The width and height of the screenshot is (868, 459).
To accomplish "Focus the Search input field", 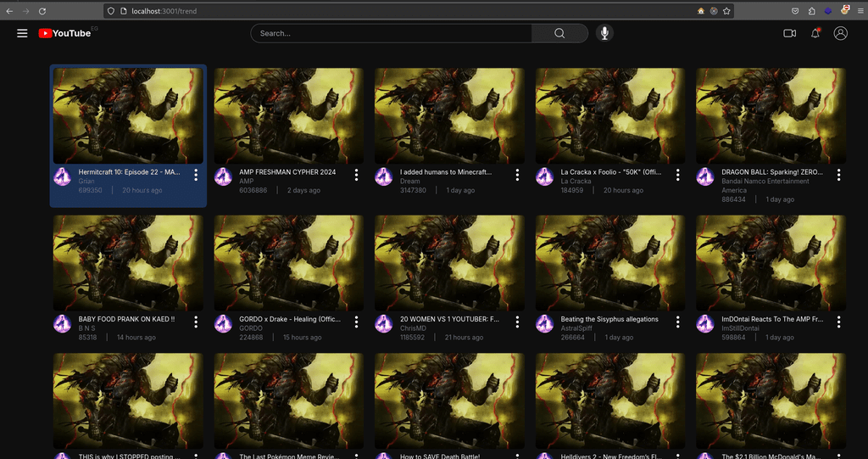I will tap(392, 33).
